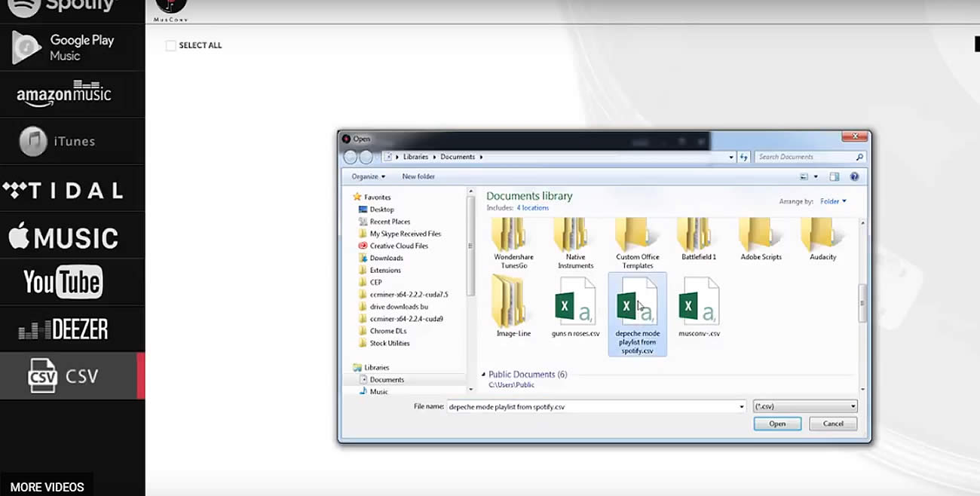Screen dimensions: 980x496
Task: Open the 4 locations link
Action: tap(533, 208)
